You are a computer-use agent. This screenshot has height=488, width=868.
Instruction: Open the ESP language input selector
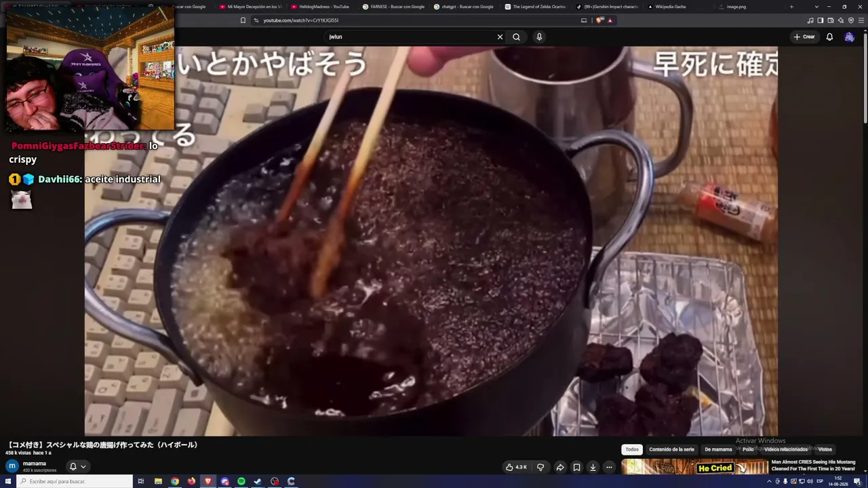tap(820, 481)
